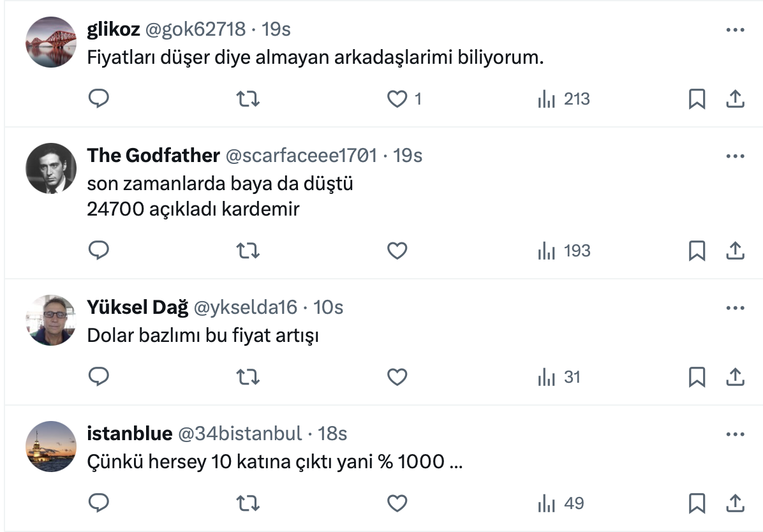Retweet Yüksel Dağ's dolar tweet
Viewport: 763px width, 532px height.
click(248, 377)
